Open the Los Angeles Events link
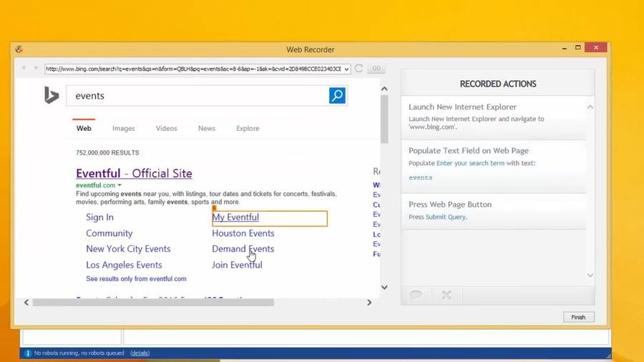Viewport: 644px width, 362px height. click(x=124, y=265)
